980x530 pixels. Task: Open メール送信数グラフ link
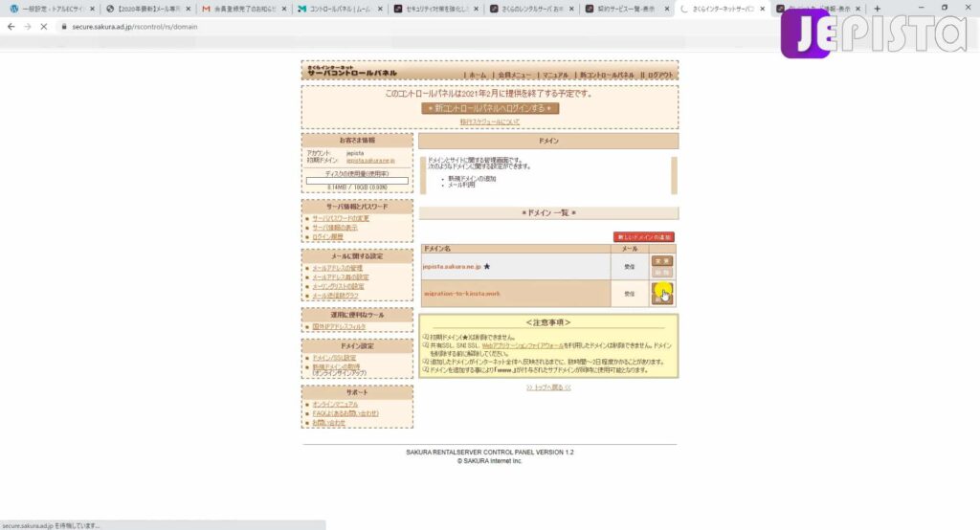[x=336, y=296]
